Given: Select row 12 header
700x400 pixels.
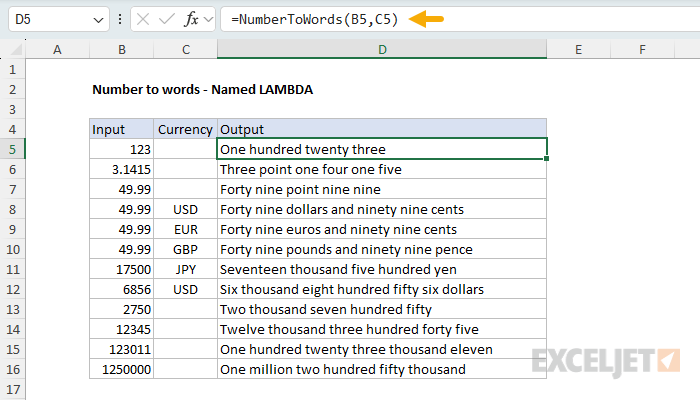Looking at the screenshot, I should 12,289.
